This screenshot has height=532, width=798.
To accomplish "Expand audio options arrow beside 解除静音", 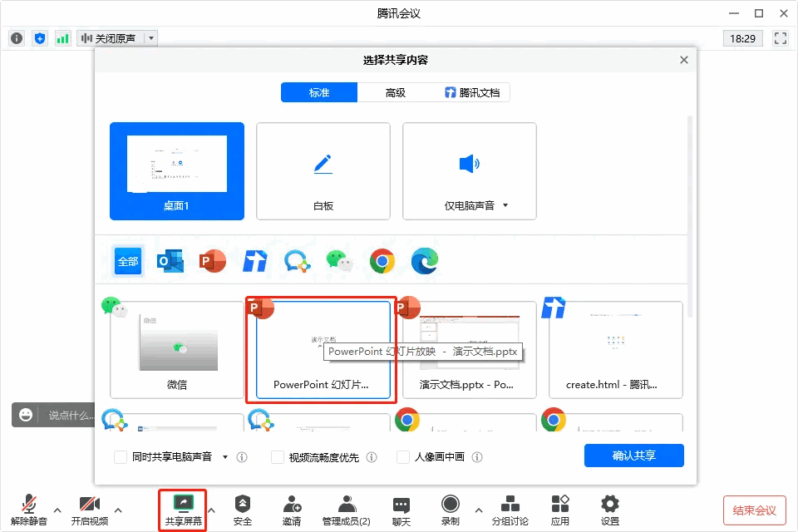I will (x=57, y=510).
